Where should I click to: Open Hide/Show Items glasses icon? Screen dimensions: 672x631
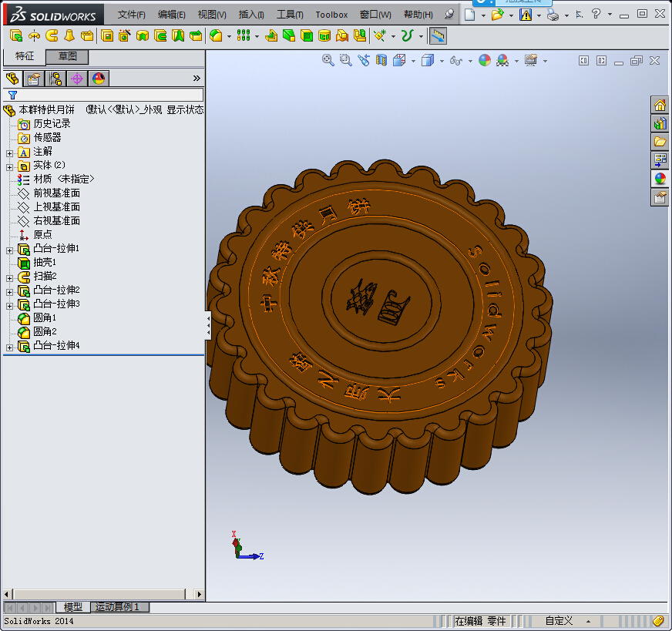point(456,61)
